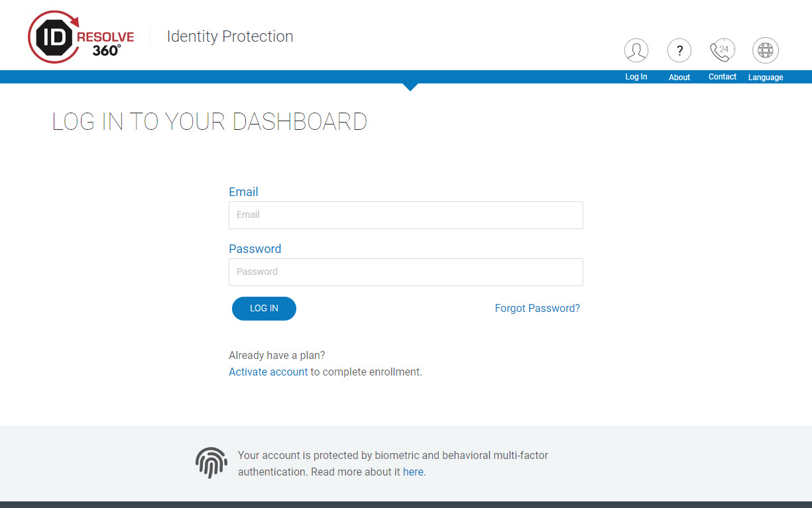812x508 pixels.
Task: Go to the Contact text label in navigation
Action: [722, 77]
